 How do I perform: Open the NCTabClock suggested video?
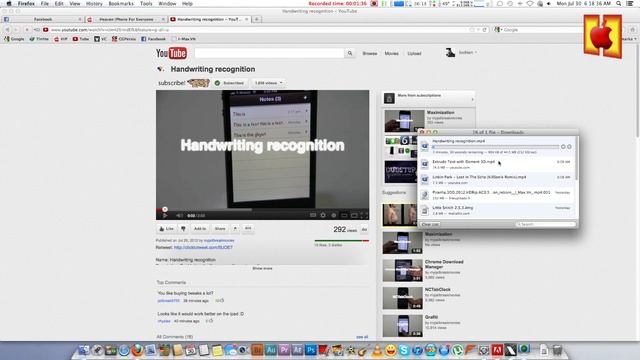click(x=402, y=298)
